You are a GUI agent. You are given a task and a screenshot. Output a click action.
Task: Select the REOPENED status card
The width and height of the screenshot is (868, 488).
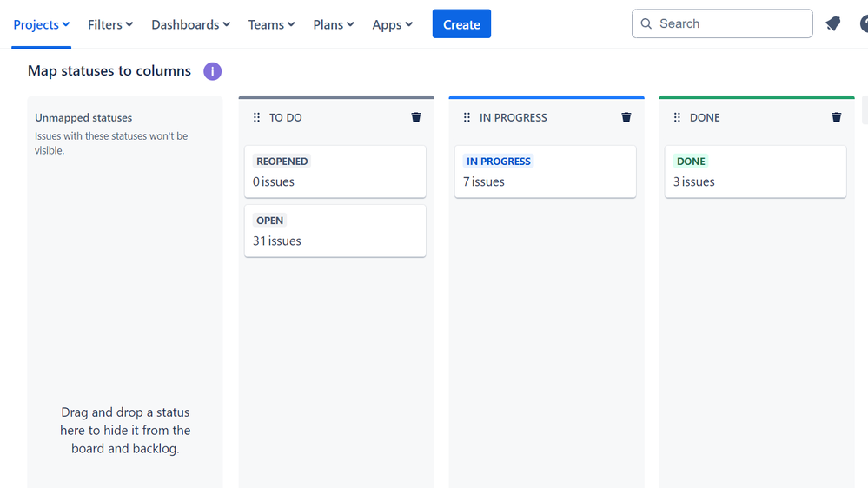tap(335, 172)
